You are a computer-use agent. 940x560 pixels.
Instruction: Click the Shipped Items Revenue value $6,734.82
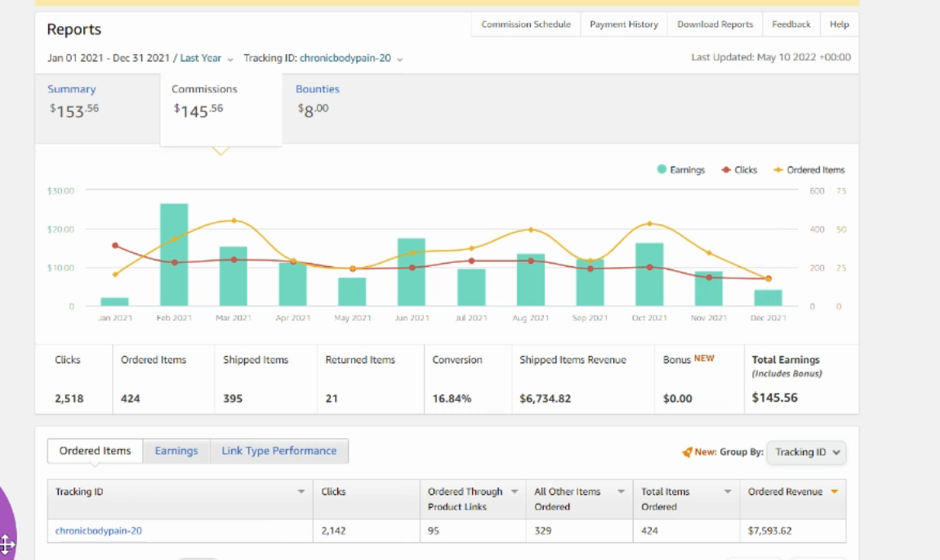[545, 398]
